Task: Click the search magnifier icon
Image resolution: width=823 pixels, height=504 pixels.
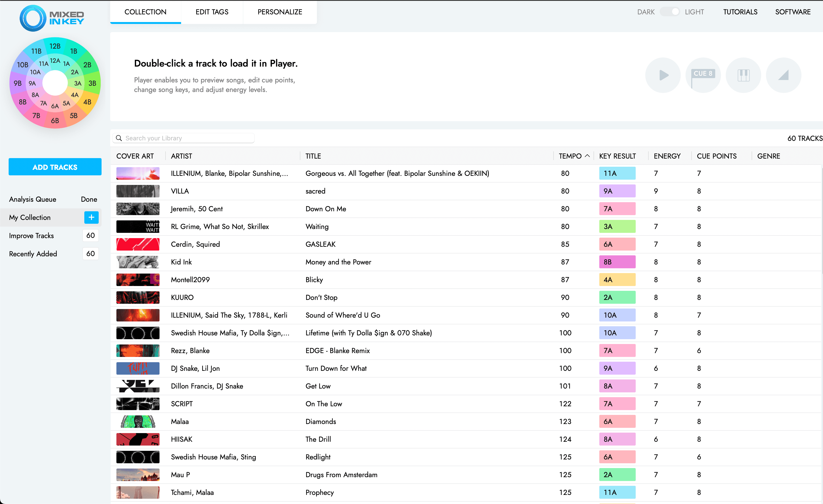Action: point(119,138)
